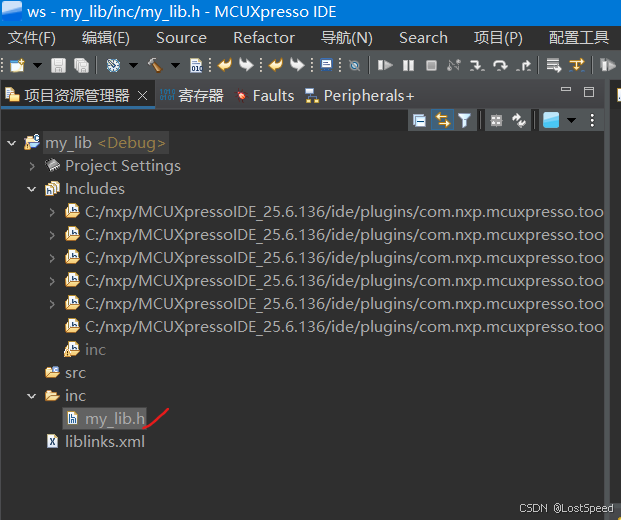Open the 文件(F) menu
The height and width of the screenshot is (520, 621).
(x=32, y=38)
